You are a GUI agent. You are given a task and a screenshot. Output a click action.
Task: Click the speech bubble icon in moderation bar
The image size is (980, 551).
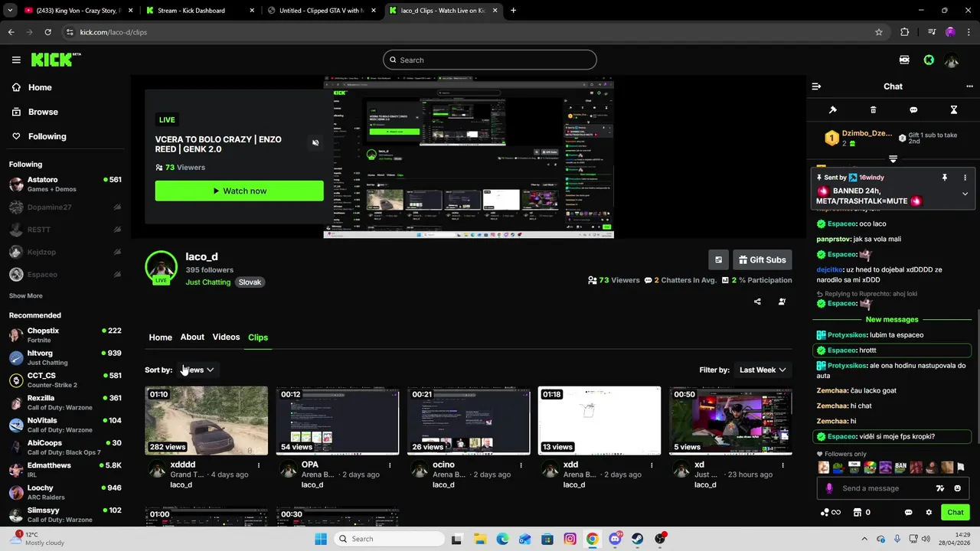913,110
